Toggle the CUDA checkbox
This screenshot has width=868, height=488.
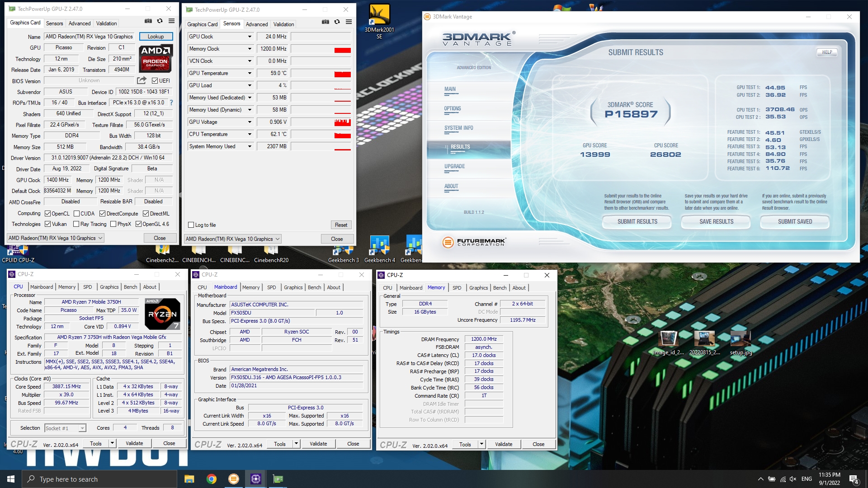point(76,214)
